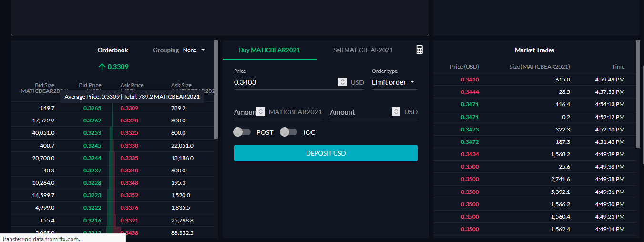Switch to the Buy MATICBEAR2021 tab
The height and width of the screenshot is (242, 644).
pyautogui.click(x=269, y=50)
